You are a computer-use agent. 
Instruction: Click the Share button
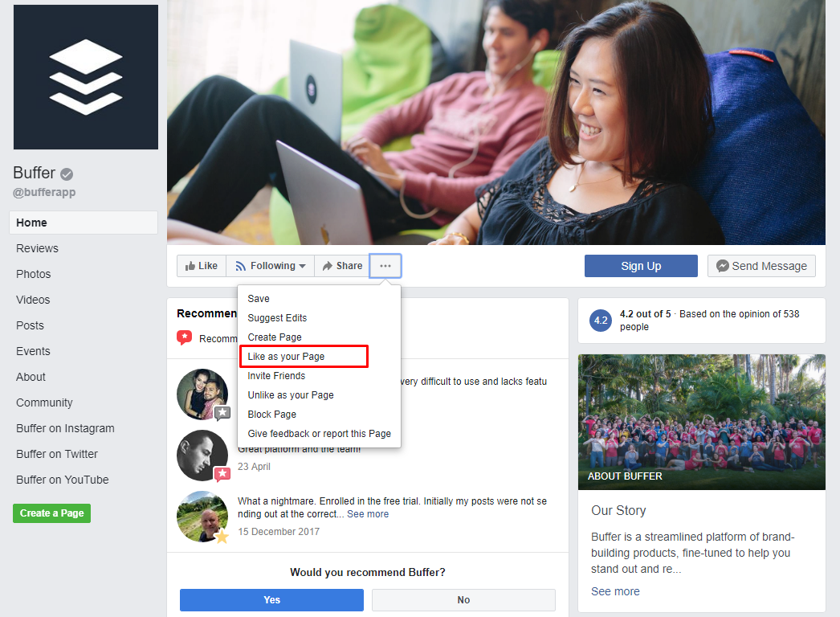click(342, 266)
